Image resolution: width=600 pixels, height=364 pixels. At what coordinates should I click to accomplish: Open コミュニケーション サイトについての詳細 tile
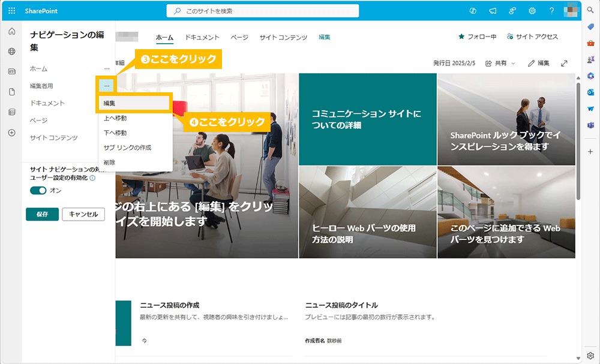[x=368, y=119]
